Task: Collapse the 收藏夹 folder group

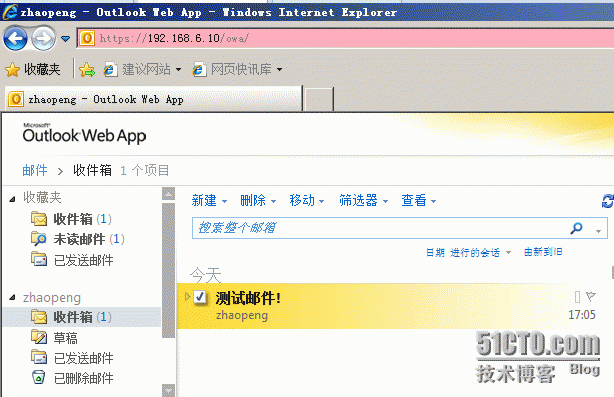Action: [x=13, y=199]
